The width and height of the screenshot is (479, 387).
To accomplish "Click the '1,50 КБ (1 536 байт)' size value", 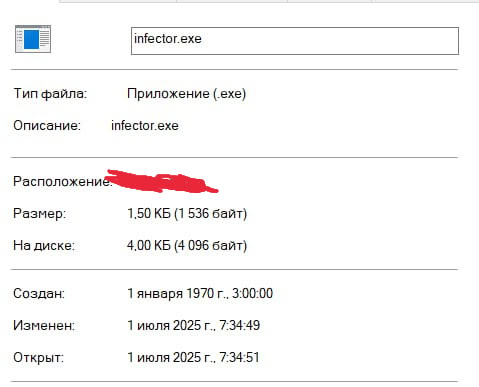I will pyautogui.click(x=187, y=214).
